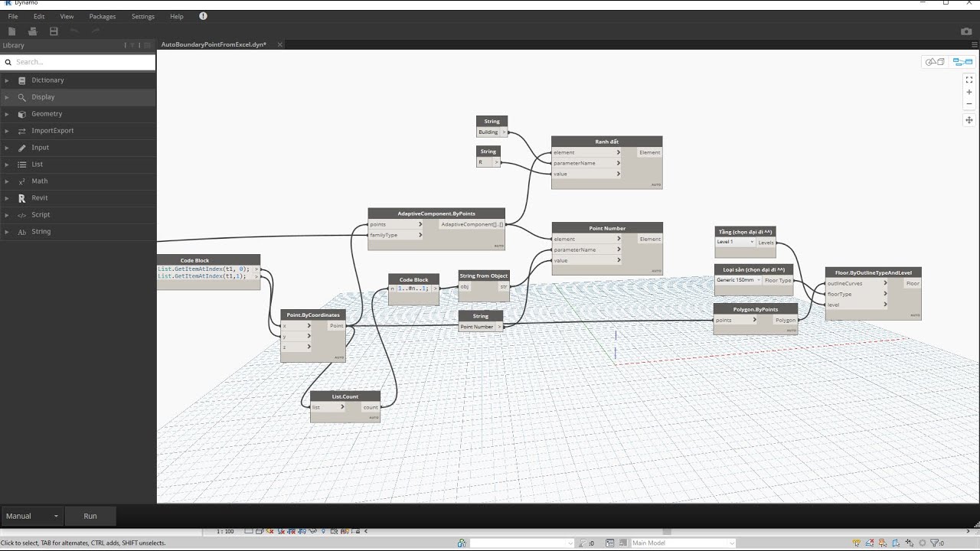The height and width of the screenshot is (551, 980).
Task: Open tab list menu at top right
Action: coord(973,44)
